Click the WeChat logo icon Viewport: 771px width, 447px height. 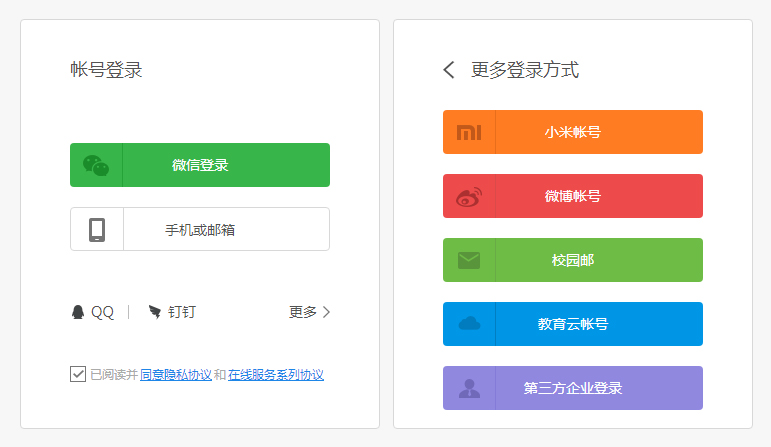click(96, 165)
